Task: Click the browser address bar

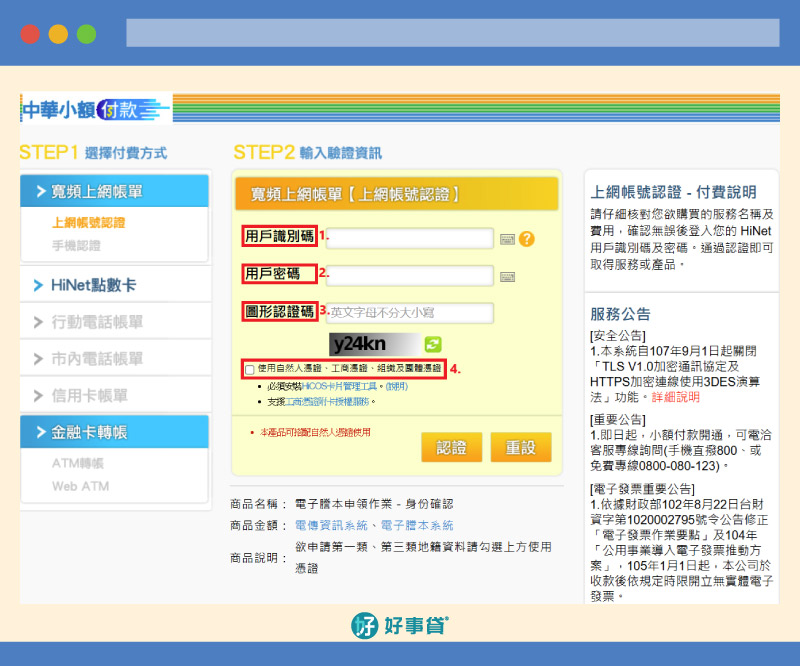Action: click(450, 32)
